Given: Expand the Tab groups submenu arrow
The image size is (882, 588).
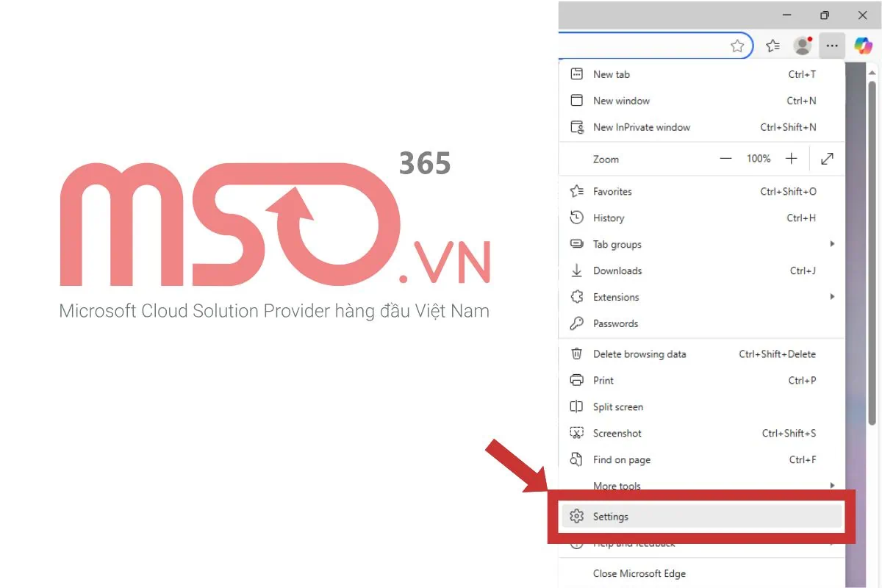Looking at the screenshot, I should (832, 244).
